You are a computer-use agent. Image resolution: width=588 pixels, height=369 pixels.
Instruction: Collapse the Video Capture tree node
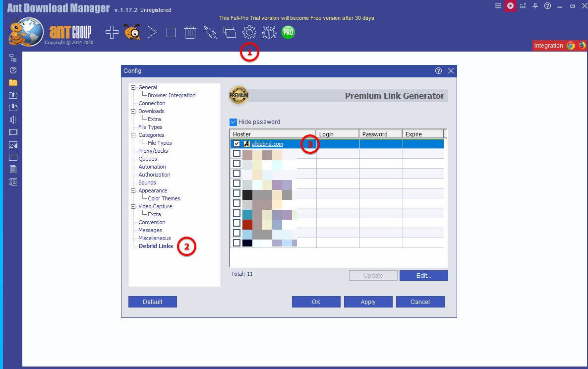(x=133, y=207)
